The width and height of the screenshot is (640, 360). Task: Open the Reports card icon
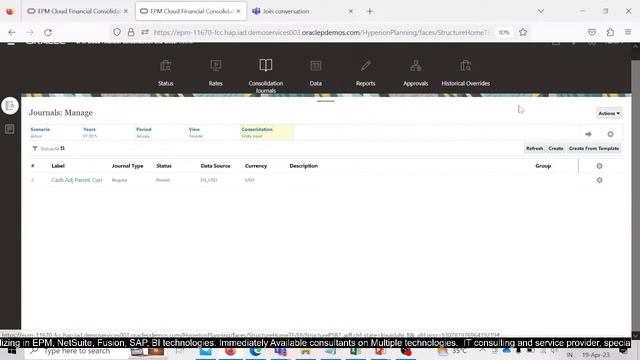click(x=365, y=66)
